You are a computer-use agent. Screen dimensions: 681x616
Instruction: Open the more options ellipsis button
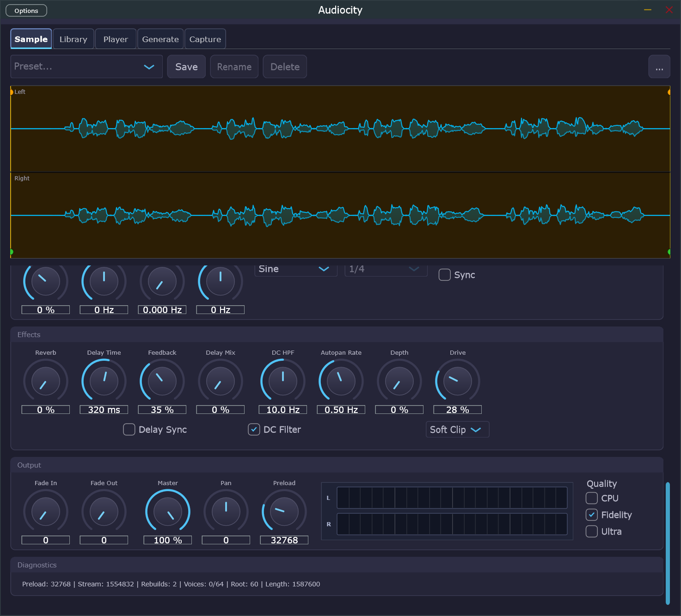659,67
